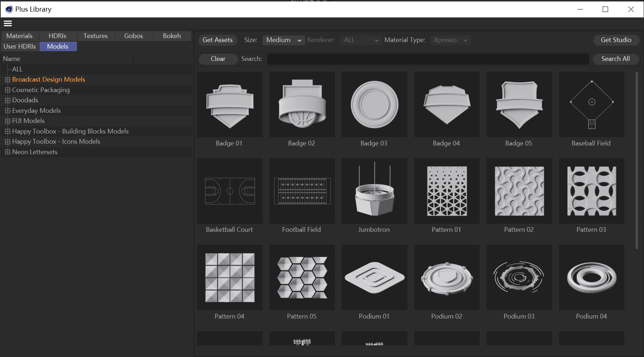
Task: Clear the search with Clear button
Action: [218, 59]
